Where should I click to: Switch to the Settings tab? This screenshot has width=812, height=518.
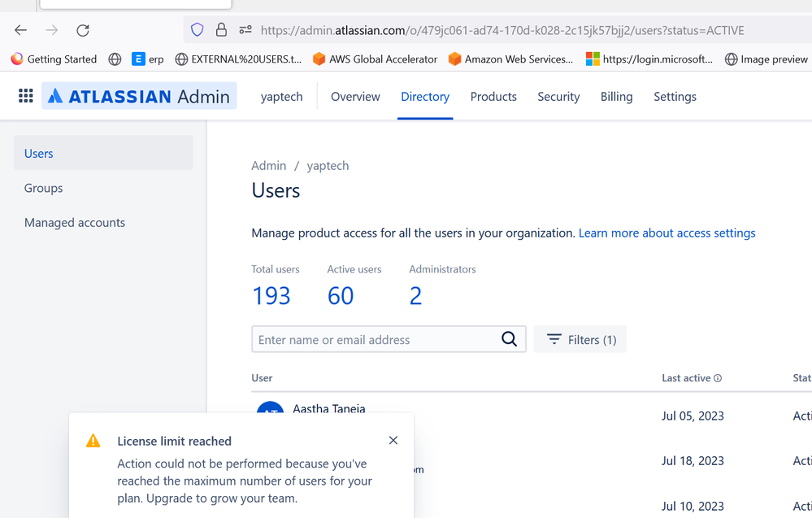click(675, 96)
